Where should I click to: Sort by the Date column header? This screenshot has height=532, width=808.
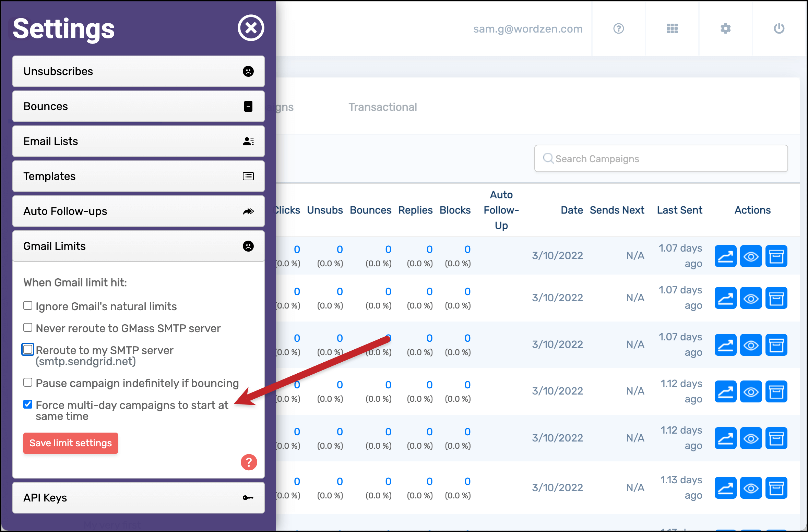pyautogui.click(x=572, y=210)
